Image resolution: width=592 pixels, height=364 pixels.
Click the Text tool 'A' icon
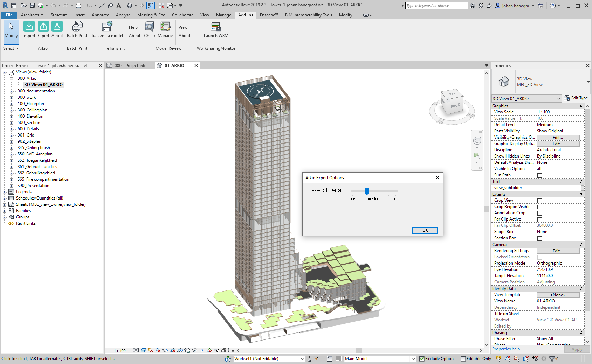[x=119, y=6]
